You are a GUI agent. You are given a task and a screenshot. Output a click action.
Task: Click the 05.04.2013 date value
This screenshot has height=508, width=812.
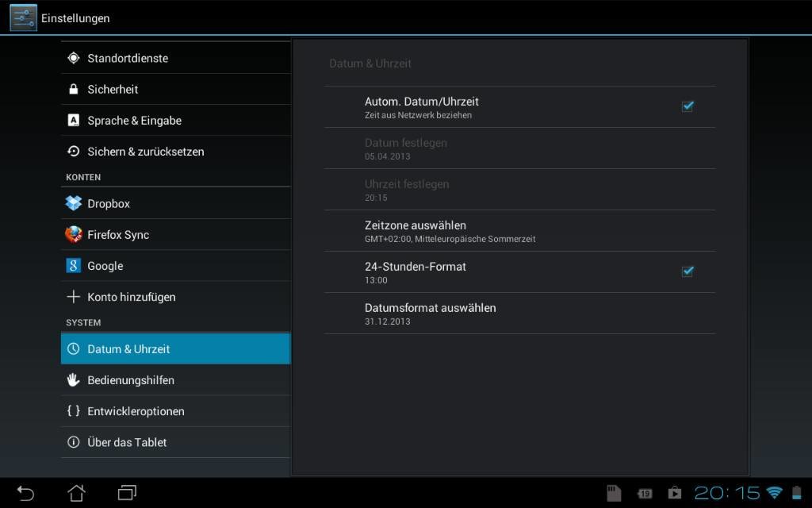(387, 156)
